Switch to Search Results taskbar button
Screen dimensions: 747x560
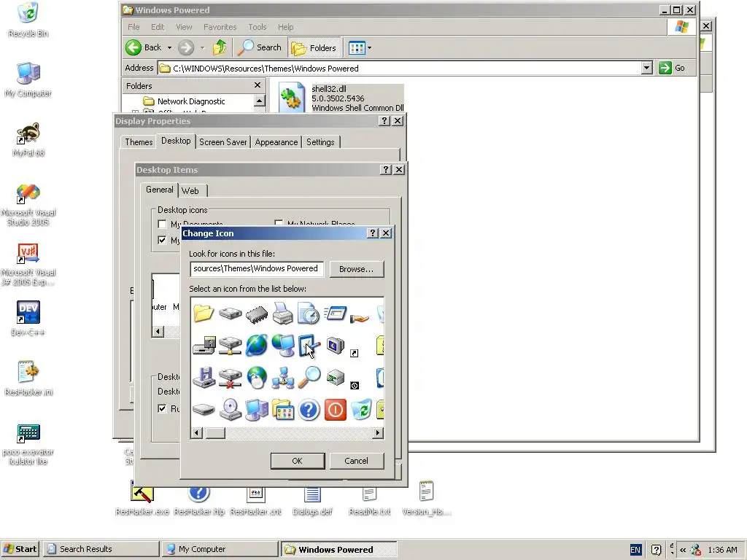(x=101, y=549)
